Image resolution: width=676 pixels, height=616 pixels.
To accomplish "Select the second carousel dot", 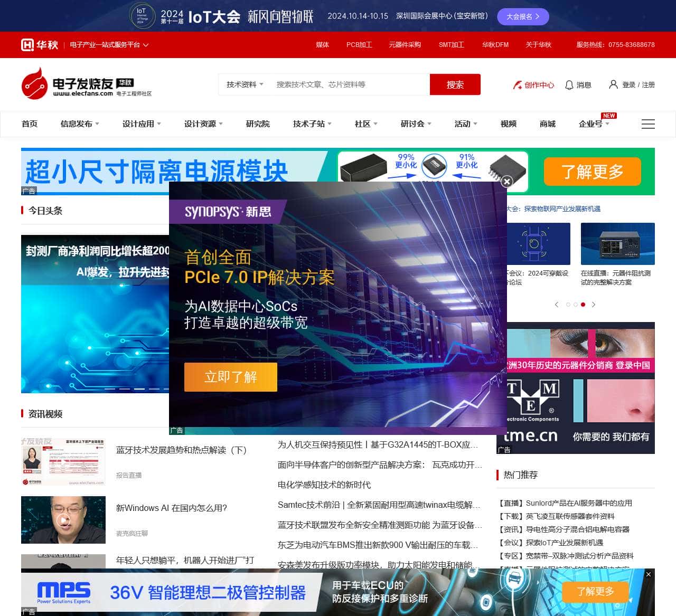I will coord(576,305).
